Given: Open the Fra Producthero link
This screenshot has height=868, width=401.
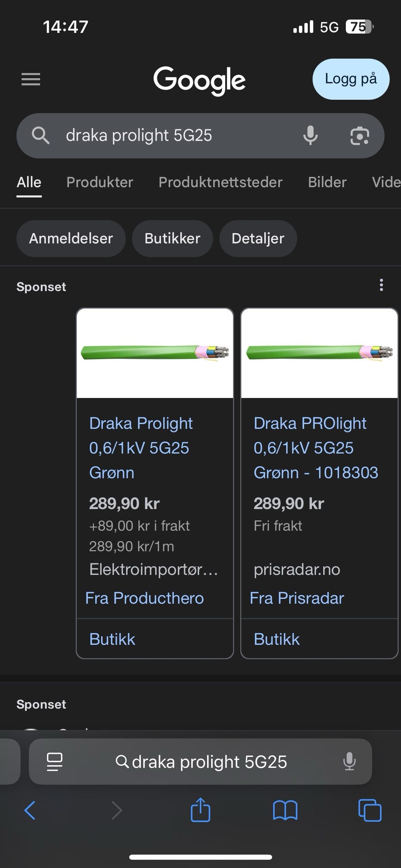Looking at the screenshot, I should 145,598.
